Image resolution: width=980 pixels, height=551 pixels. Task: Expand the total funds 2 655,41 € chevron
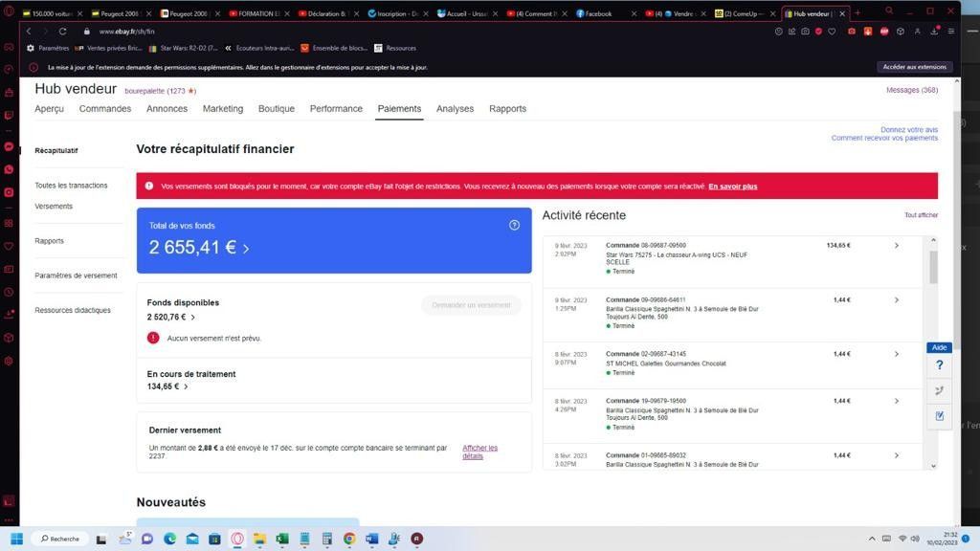246,249
